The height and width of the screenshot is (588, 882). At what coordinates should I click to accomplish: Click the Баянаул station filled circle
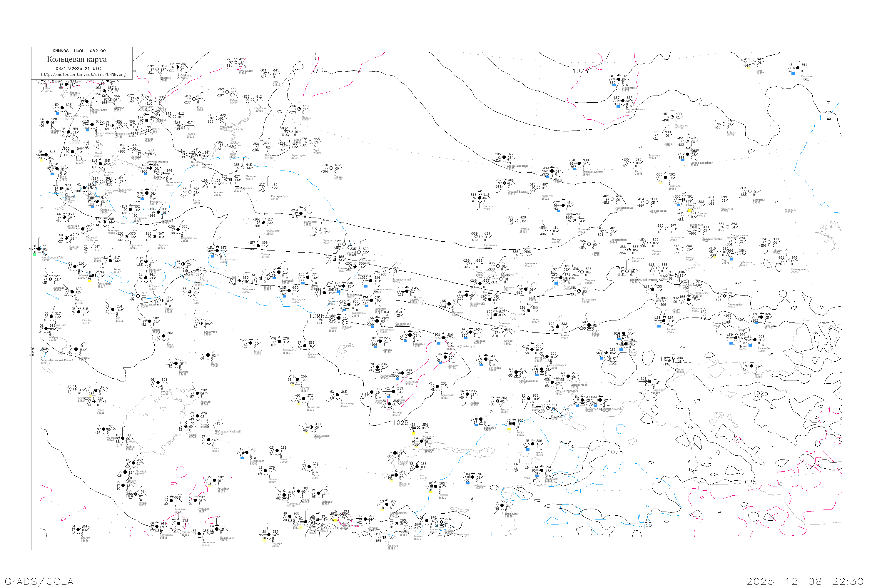coord(445,358)
